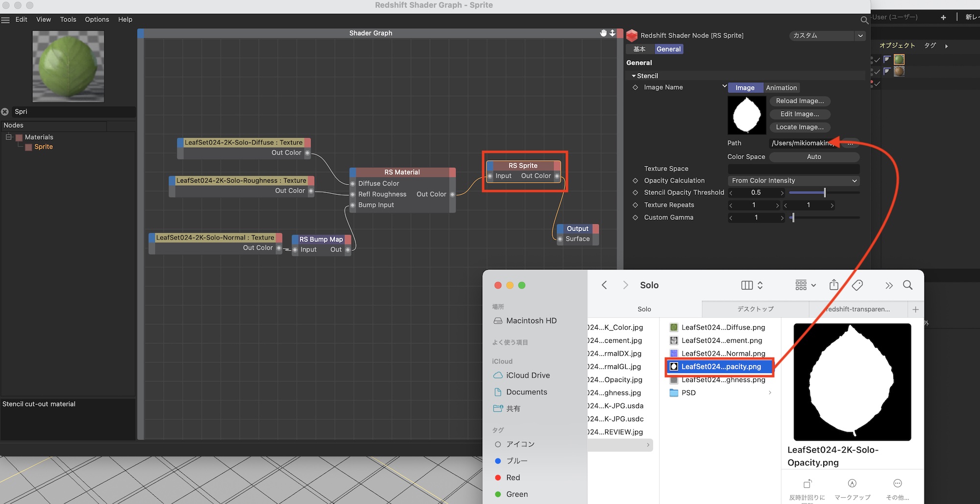Open the Opacity Calculation dropdown
The width and height of the screenshot is (980, 504).
794,181
